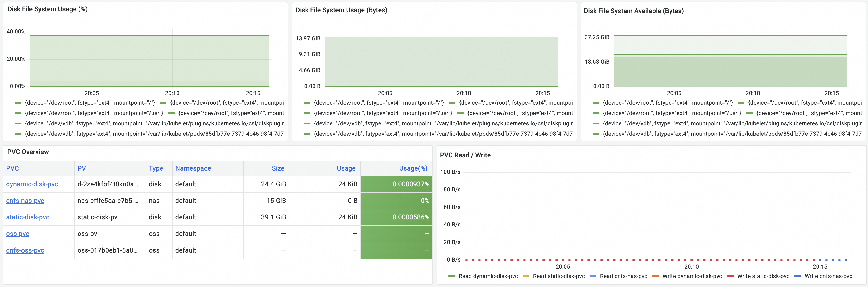The height and width of the screenshot is (287, 868).
Task: Open the cnfs-nas-pvc link
Action: click(25, 201)
